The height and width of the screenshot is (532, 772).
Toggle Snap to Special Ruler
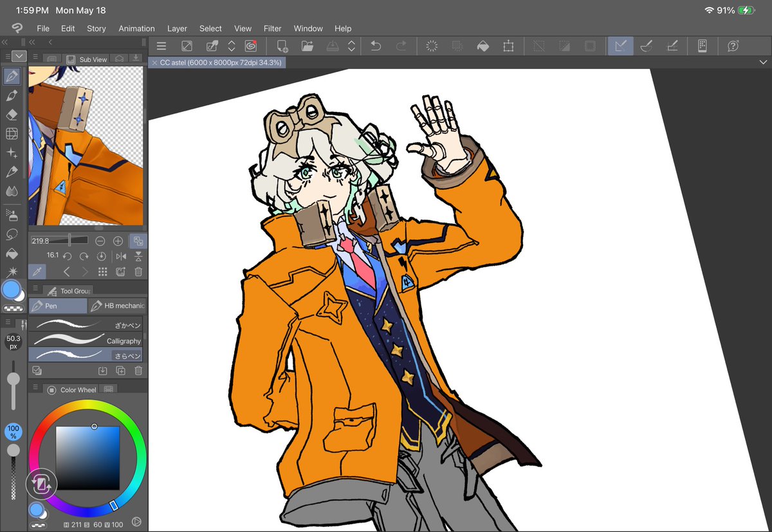coord(647,46)
